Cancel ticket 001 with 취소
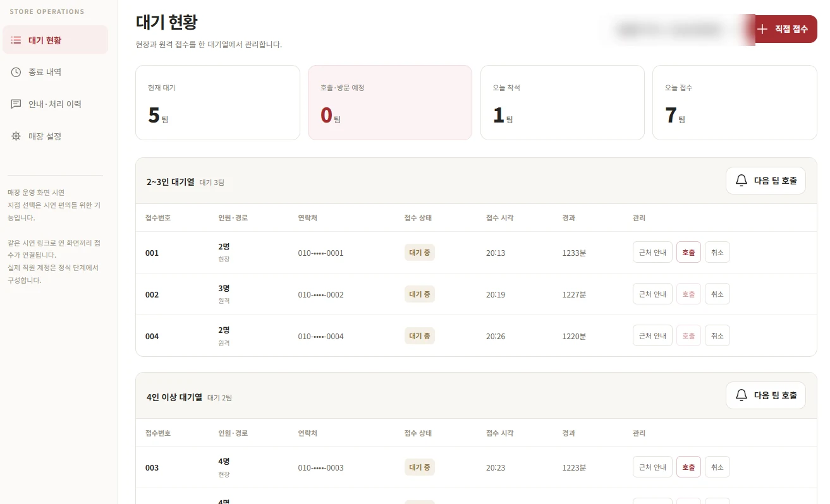The width and height of the screenshot is (830, 504). [717, 253]
